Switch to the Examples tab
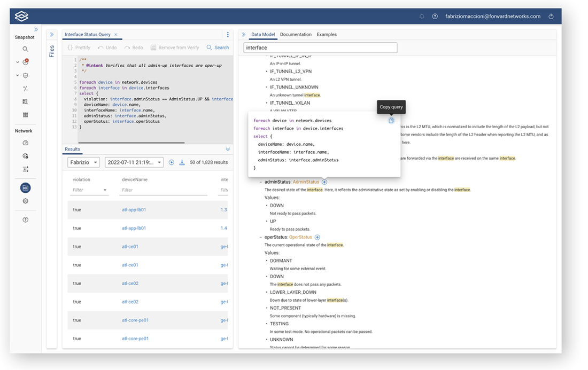The width and height of the screenshot is (588, 370). 327,35
